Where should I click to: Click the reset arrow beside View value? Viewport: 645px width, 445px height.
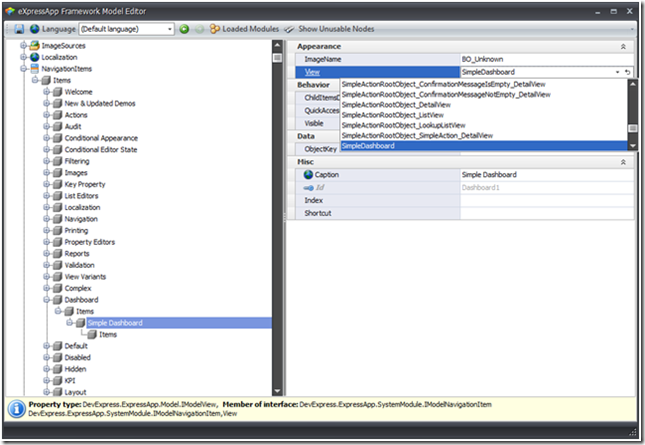(x=628, y=72)
